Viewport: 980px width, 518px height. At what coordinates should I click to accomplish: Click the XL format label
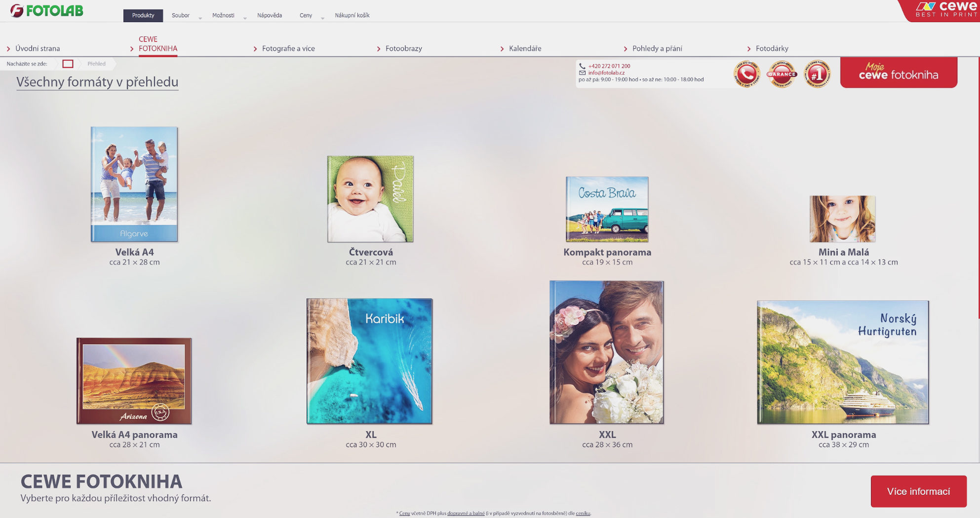click(x=371, y=435)
